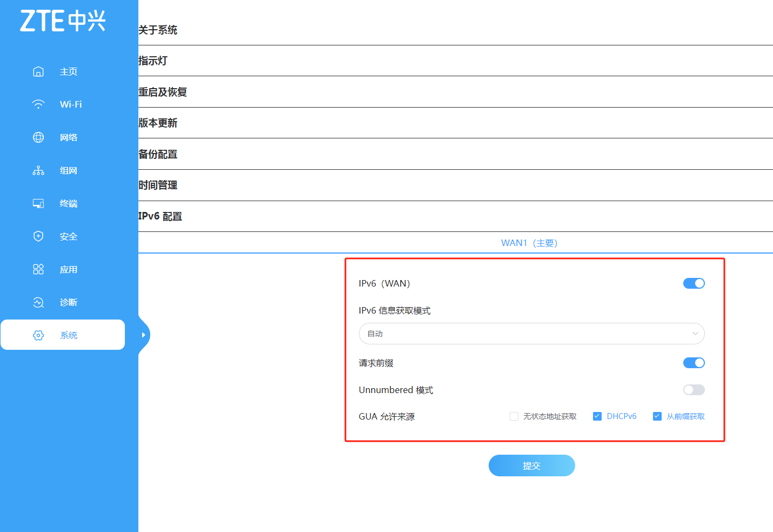Click the IPv6 信息获取模式 label
The image size is (773, 532).
click(395, 310)
